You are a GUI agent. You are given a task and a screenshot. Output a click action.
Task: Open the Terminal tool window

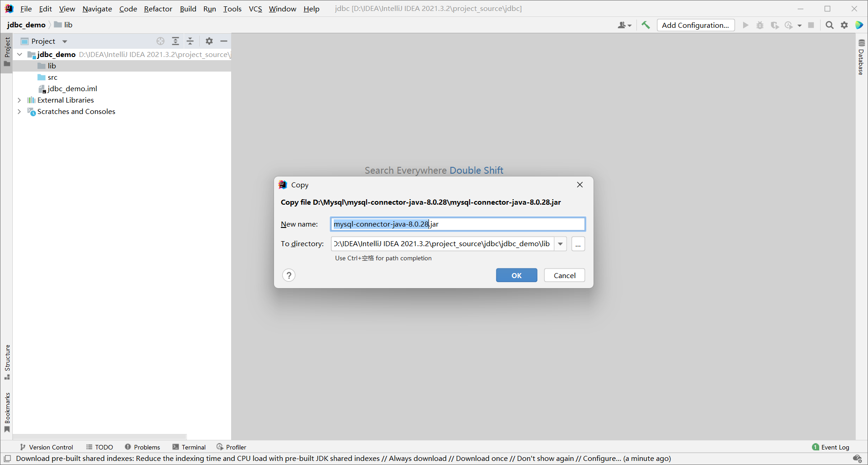tap(189, 447)
